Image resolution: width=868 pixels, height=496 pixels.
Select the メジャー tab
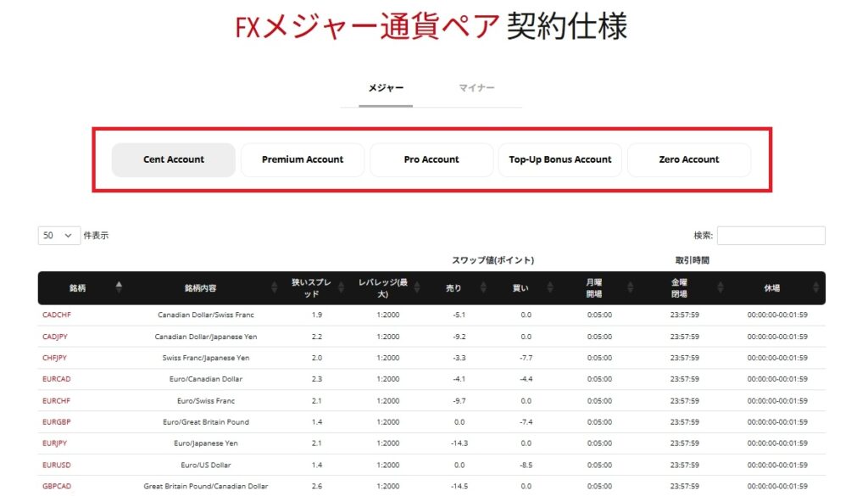(x=386, y=88)
